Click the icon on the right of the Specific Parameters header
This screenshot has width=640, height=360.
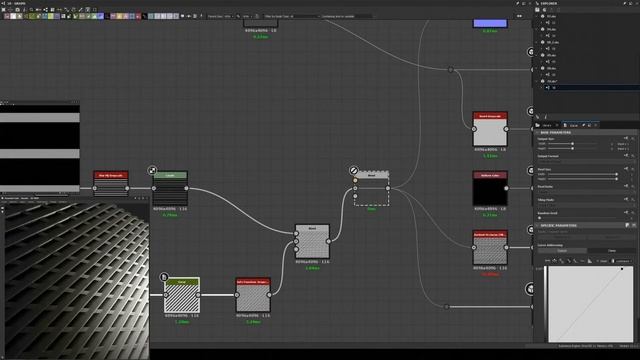tap(633, 225)
